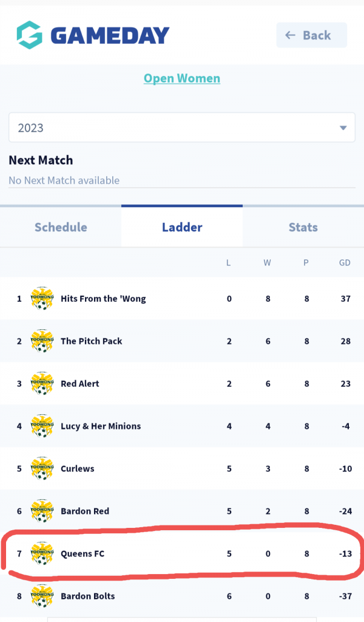Switch to the Schedule tab

pyautogui.click(x=61, y=227)
